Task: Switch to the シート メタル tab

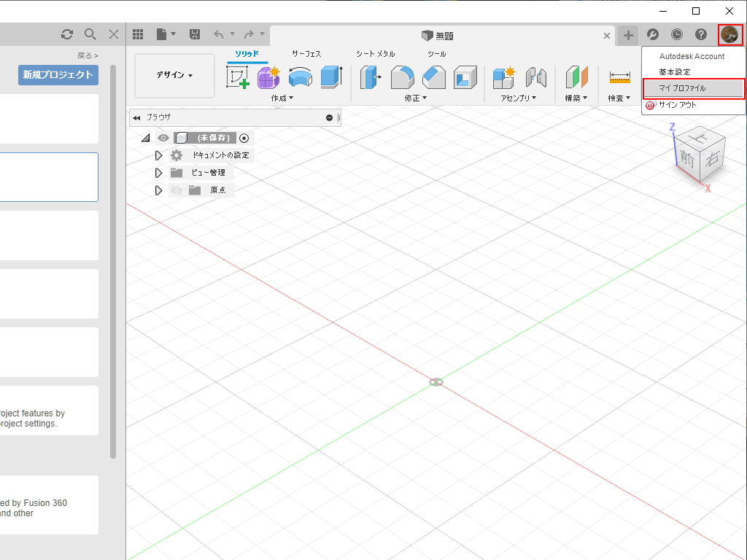Action: pos(376,54)
